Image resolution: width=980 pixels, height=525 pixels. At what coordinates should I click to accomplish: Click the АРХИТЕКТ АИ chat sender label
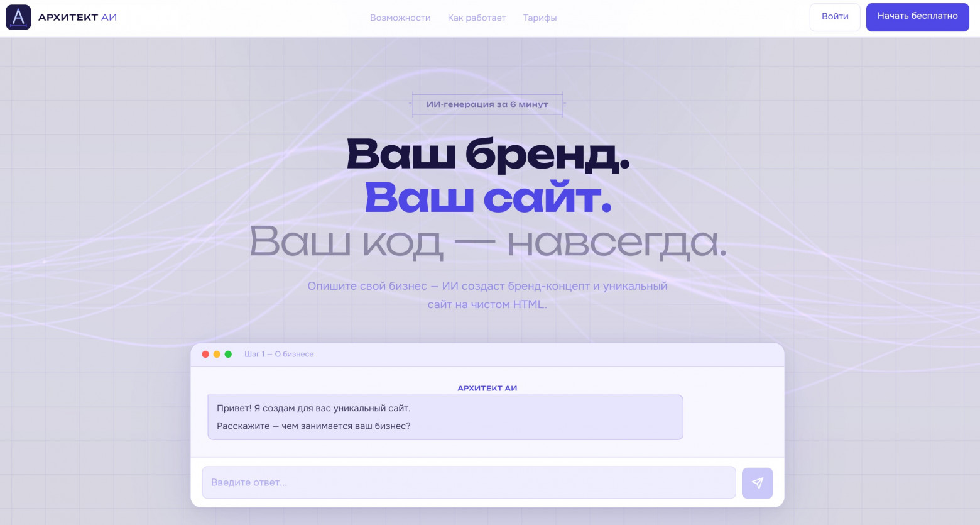pos(487,388)
